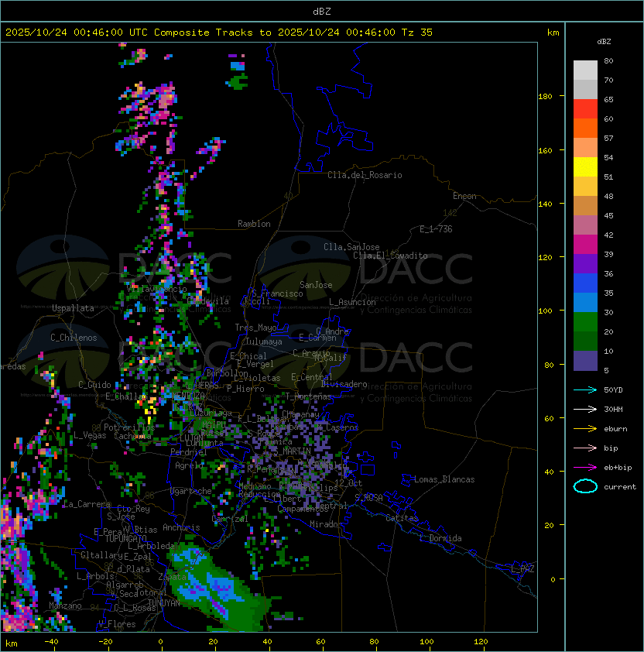
Task: Click the 'Divisadero' place label
Action: click(344, 384)
